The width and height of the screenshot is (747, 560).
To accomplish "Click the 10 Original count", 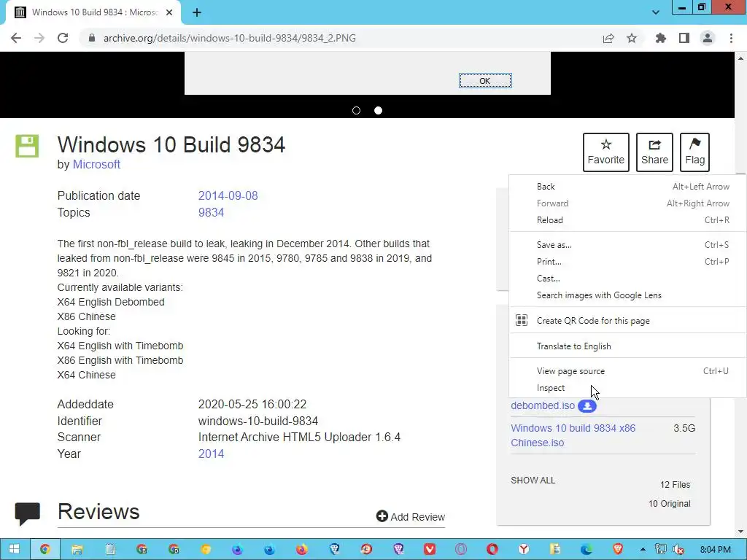I will click(x=669, y=504).
